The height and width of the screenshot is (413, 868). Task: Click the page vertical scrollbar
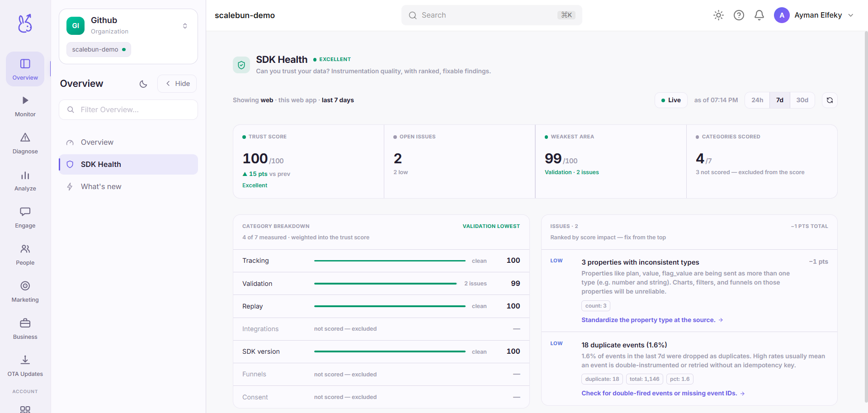866,217
